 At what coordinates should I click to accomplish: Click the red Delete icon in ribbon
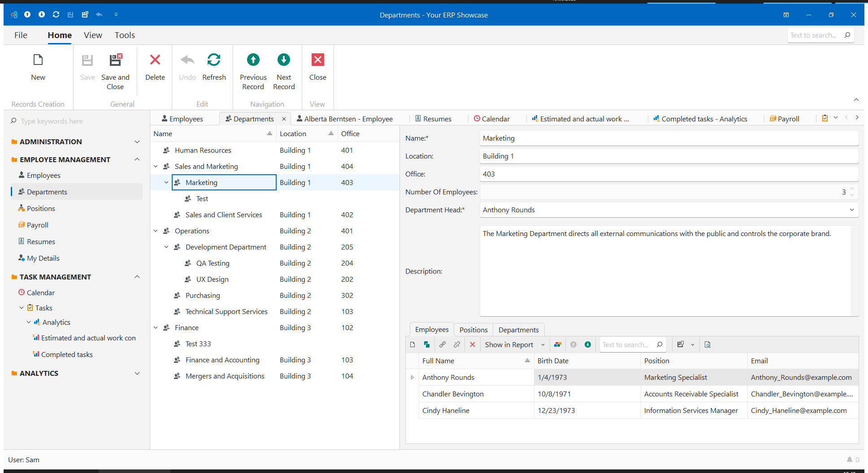point(155,60)
